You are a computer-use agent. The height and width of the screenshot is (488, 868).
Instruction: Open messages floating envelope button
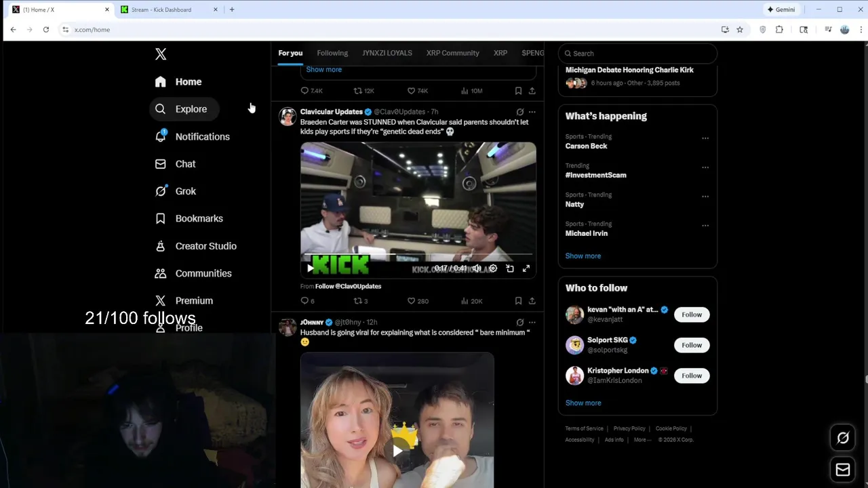[x=843, y=470]
